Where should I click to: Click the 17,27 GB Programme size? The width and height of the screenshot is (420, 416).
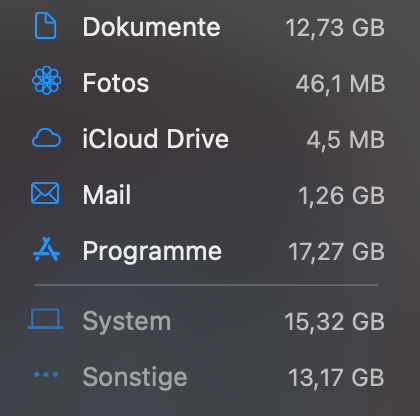pos(337,252)
